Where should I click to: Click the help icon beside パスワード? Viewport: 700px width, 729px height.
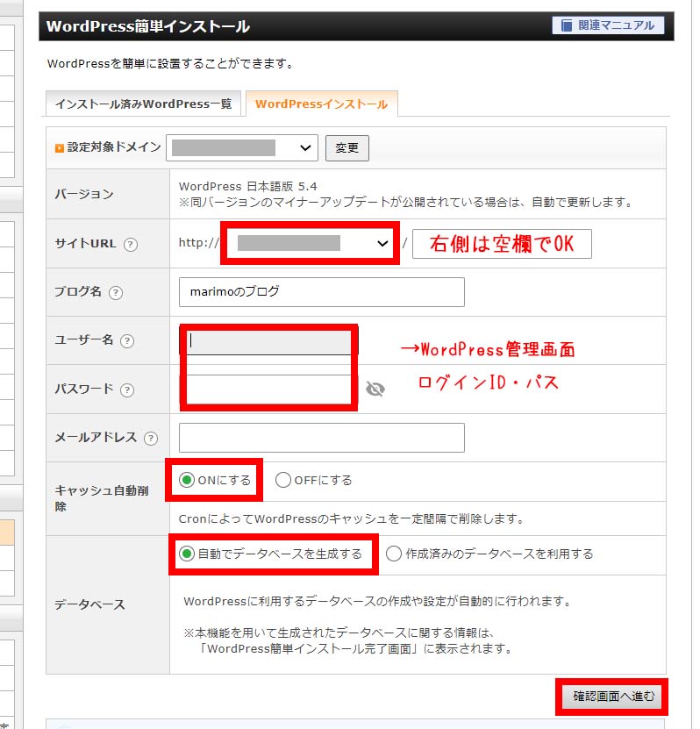127,390
